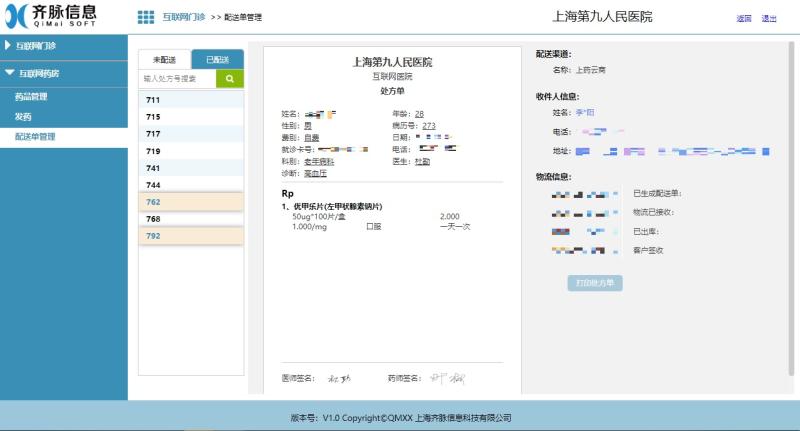
Task: Select prescription 792 in the list
Action: [190, 236]
